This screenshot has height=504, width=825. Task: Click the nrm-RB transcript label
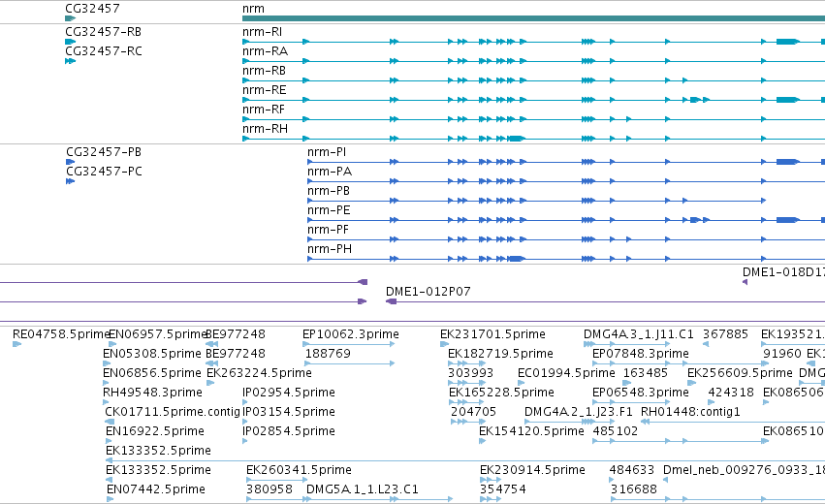(264, 71)
